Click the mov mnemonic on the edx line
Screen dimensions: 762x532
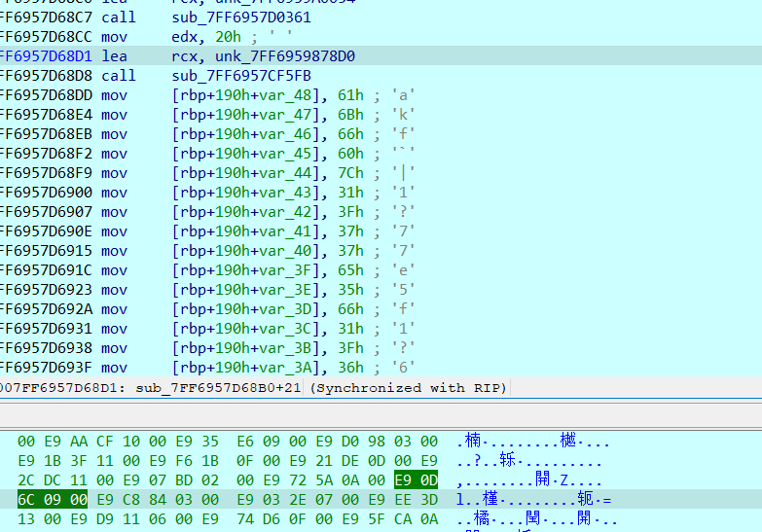[x=114, y=37]
